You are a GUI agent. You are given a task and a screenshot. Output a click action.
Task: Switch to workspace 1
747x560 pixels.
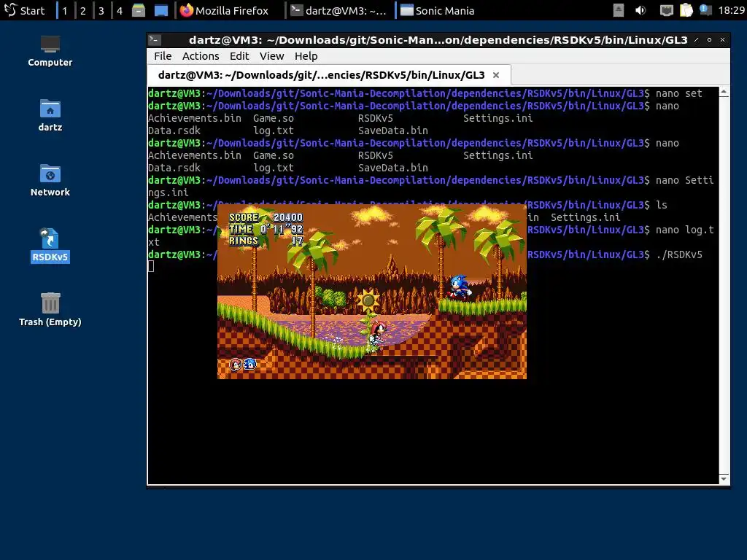(x=65, y=10)
